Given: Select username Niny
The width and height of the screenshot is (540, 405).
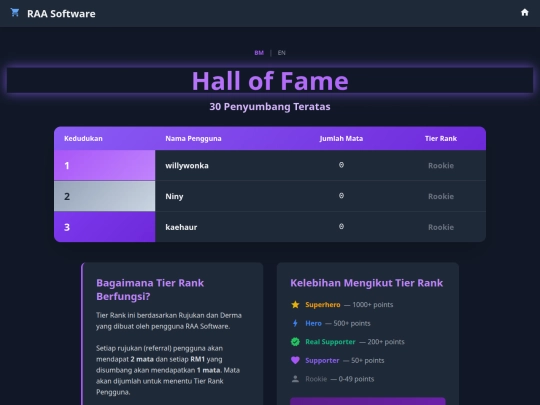Looking at the screenshot, I should [x=174, y=196].
